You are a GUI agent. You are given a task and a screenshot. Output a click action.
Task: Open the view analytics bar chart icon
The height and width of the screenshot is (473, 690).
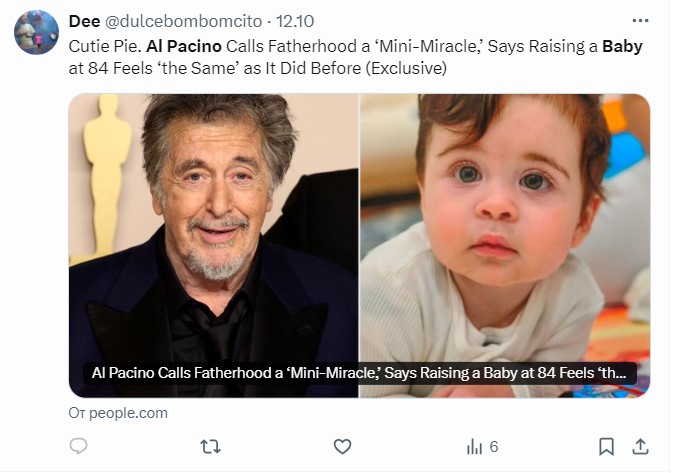click(x=474, y=446)
